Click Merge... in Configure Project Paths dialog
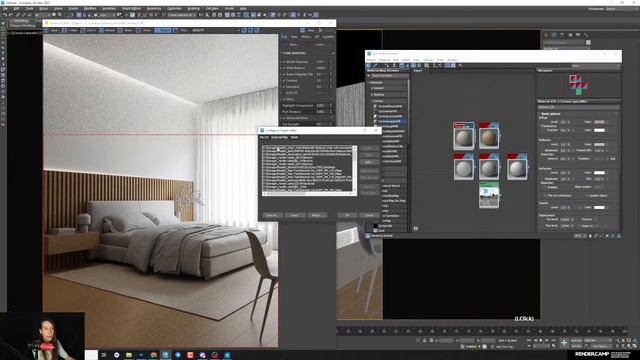The width and height of the screenshot is (640, 360). coord(318,215)
